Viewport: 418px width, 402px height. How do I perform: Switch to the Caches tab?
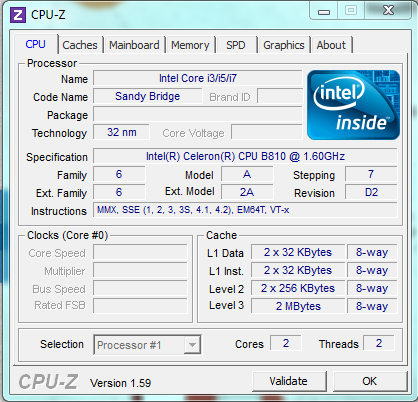click(x=80, y=45)
